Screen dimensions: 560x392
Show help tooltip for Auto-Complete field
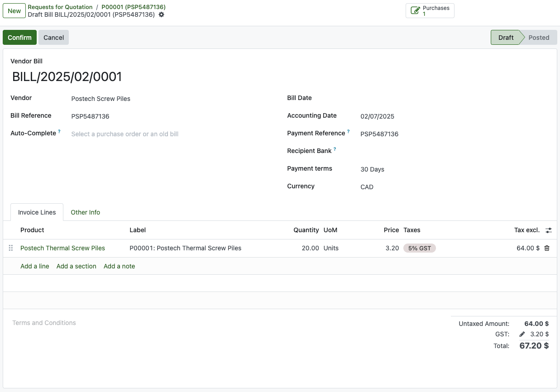point(59,132)
